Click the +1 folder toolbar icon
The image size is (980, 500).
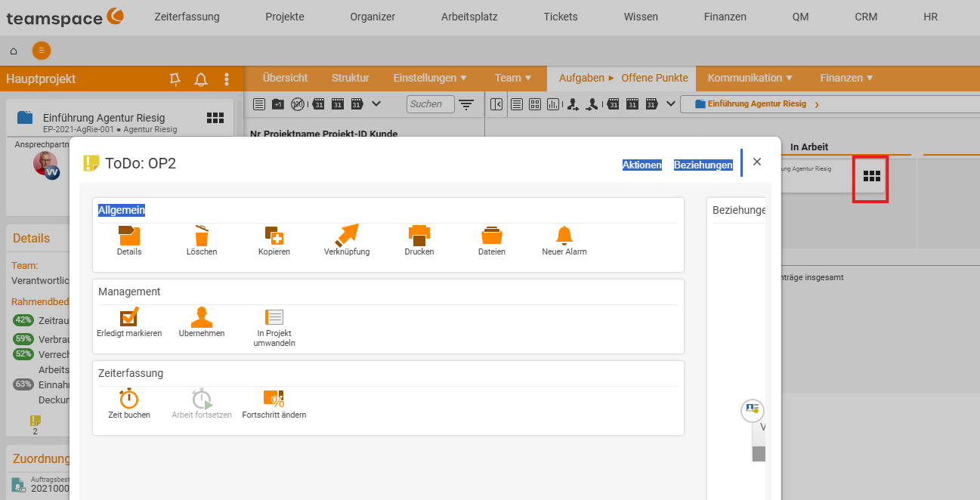coord(278,104)
